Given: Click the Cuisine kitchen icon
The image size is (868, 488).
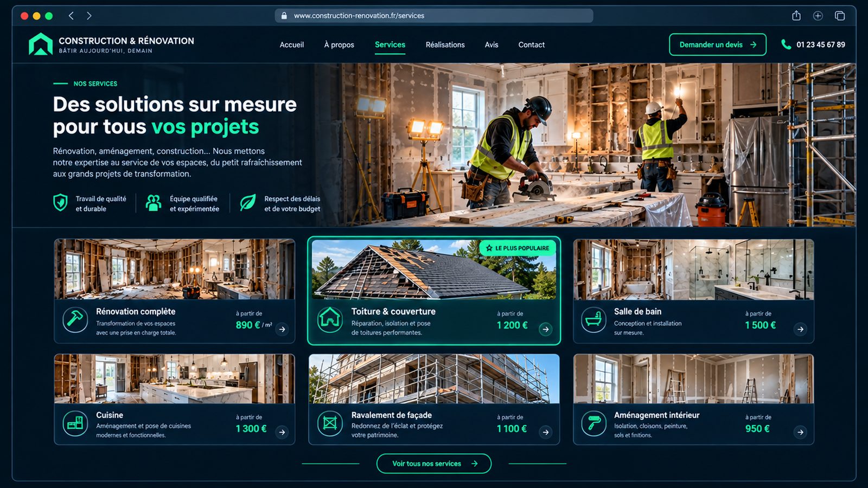Looking at the screenshot, I should pos(75,423).
